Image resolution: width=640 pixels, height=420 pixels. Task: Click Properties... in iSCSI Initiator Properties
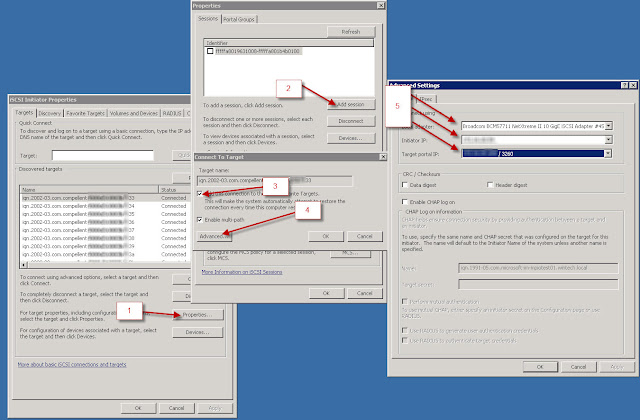198,315
